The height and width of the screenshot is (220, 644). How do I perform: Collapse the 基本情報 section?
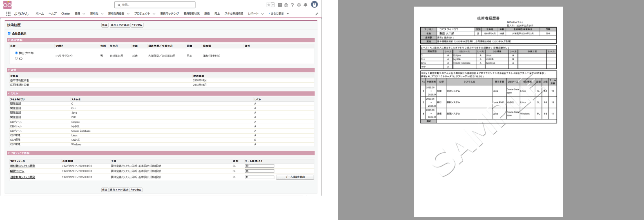(x=9, y=40)
